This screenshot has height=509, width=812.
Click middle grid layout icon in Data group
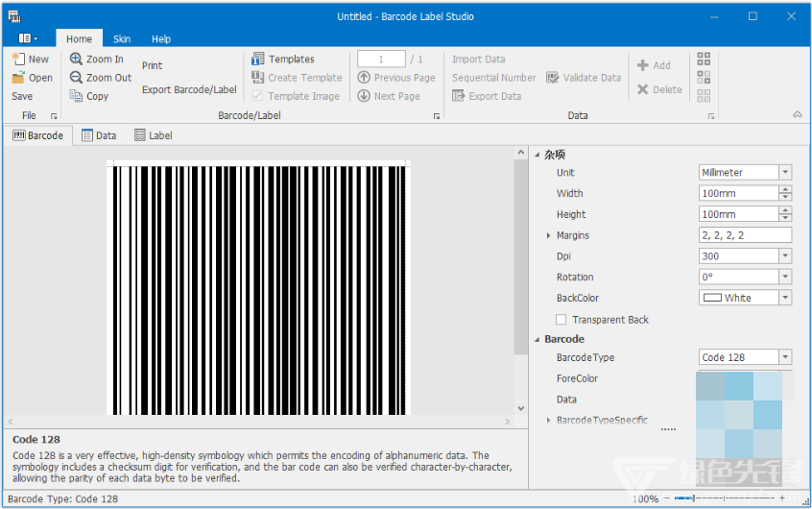[704, 77]
